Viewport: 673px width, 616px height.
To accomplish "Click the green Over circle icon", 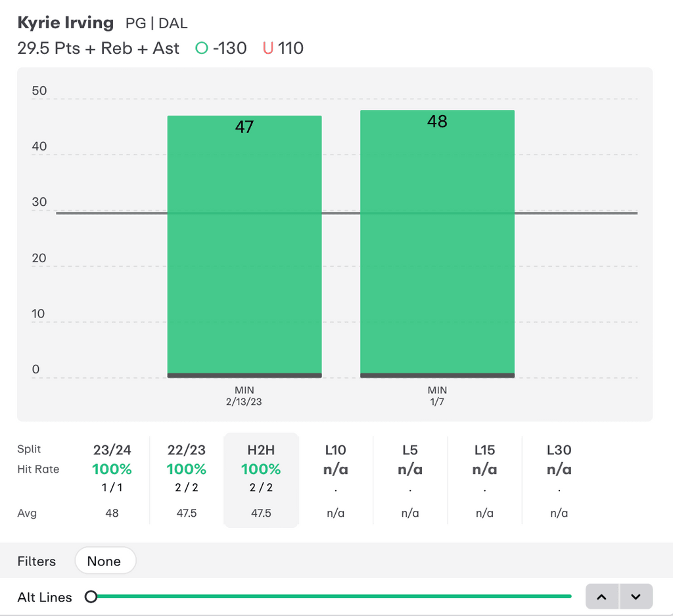I will pyautogui.click(x=201, y=48).
